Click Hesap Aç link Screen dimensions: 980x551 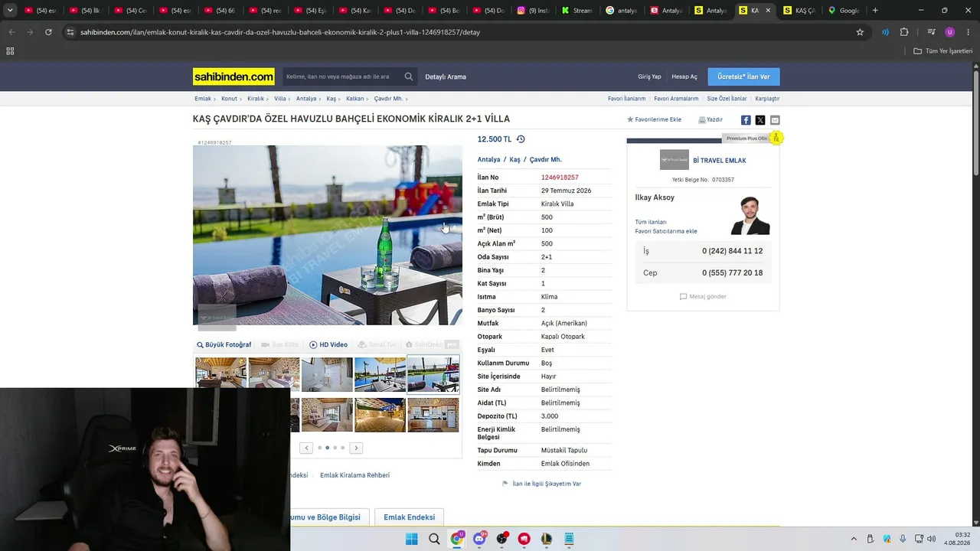[x=684, y=77]
